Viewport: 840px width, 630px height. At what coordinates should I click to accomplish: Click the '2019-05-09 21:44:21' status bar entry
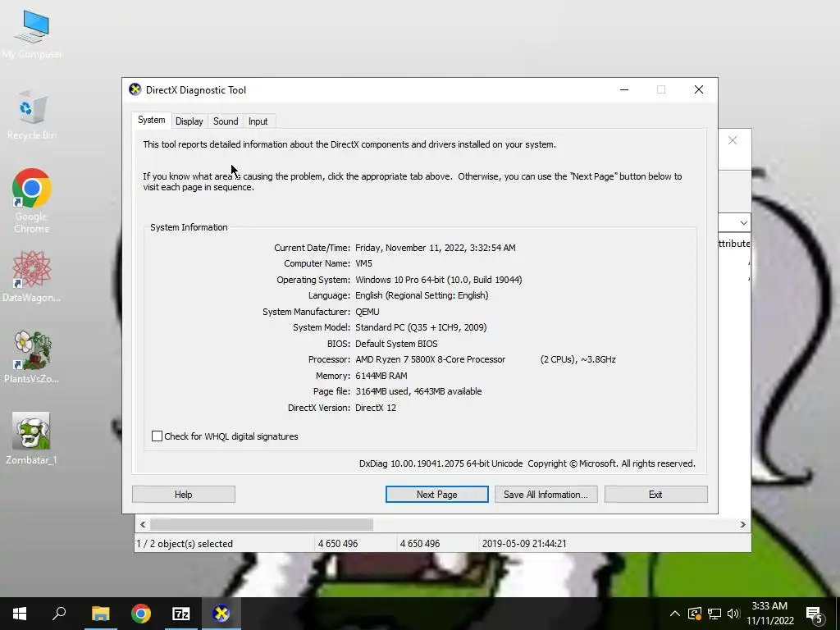(x=524, y=543)
